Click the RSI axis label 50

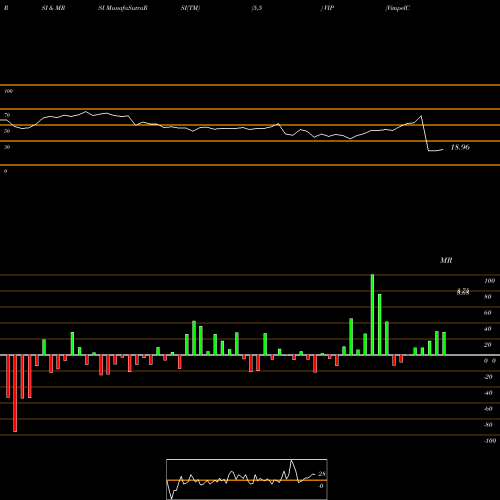click(7, 131)
